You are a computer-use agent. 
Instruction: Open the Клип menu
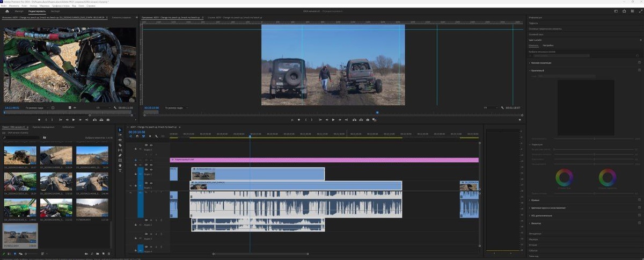coord(26,5)
